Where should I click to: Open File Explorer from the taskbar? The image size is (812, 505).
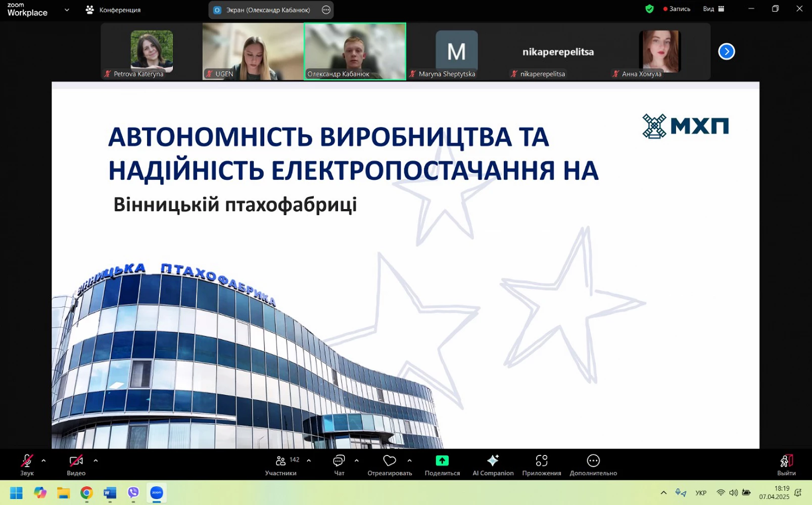coord(63,493)
